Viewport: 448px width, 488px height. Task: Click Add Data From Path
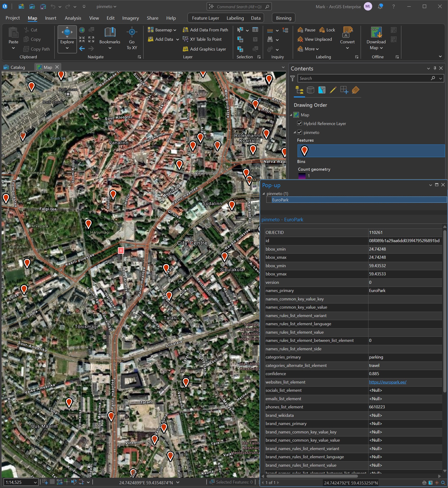[x=205, y=30]
